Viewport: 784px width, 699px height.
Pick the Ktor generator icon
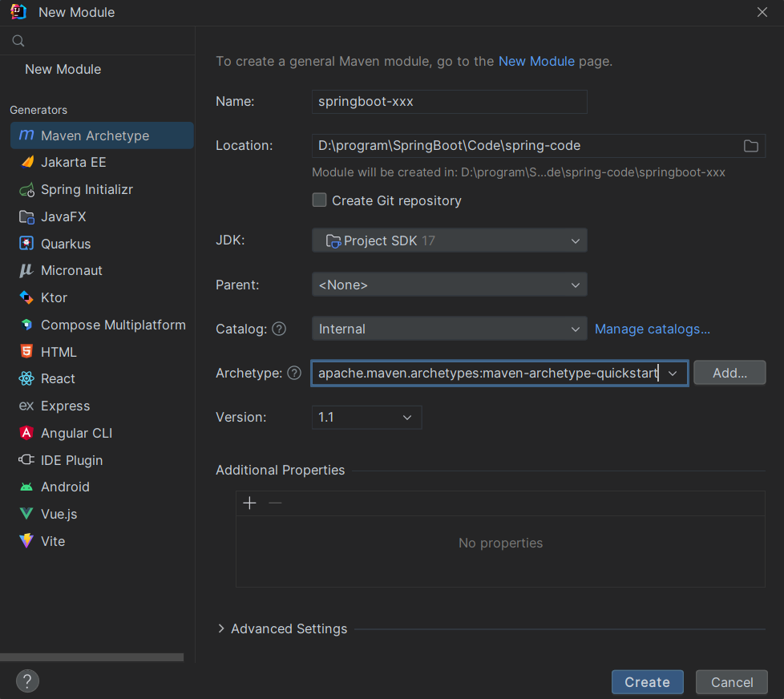tap(26, 297)
